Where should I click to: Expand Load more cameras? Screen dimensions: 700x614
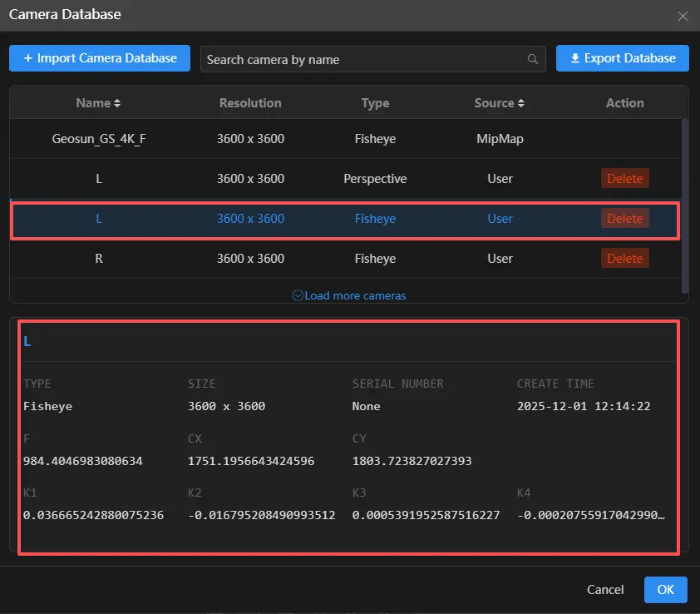pos(349,295)
